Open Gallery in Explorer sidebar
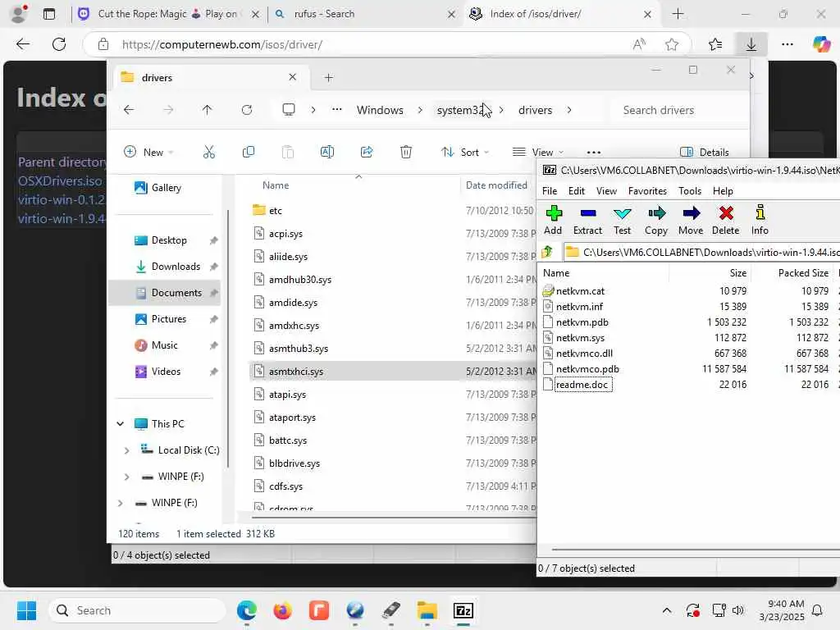The image size is (840, 630). tap(166, 188)
